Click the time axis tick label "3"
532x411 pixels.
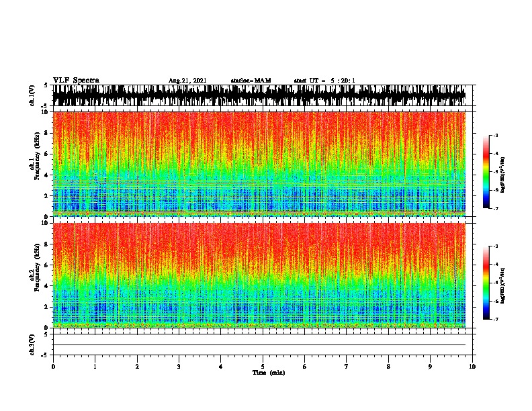tap(179, 366)
